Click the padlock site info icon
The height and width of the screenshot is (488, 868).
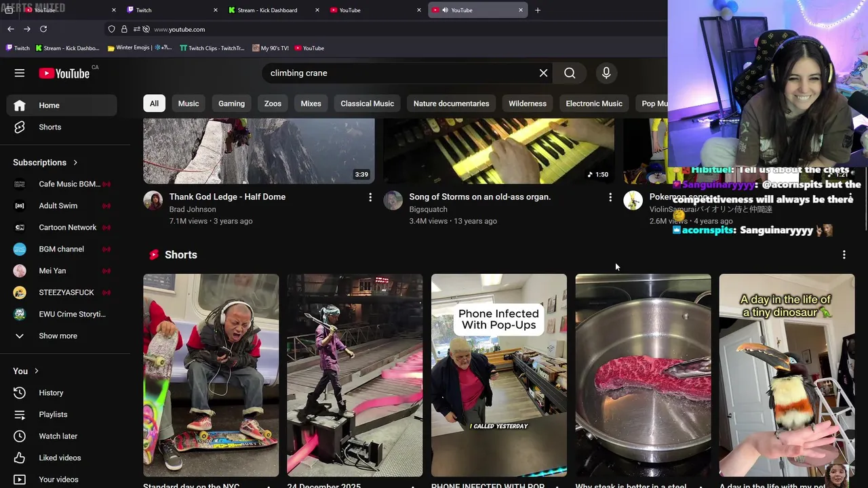[x=124, y=29]
